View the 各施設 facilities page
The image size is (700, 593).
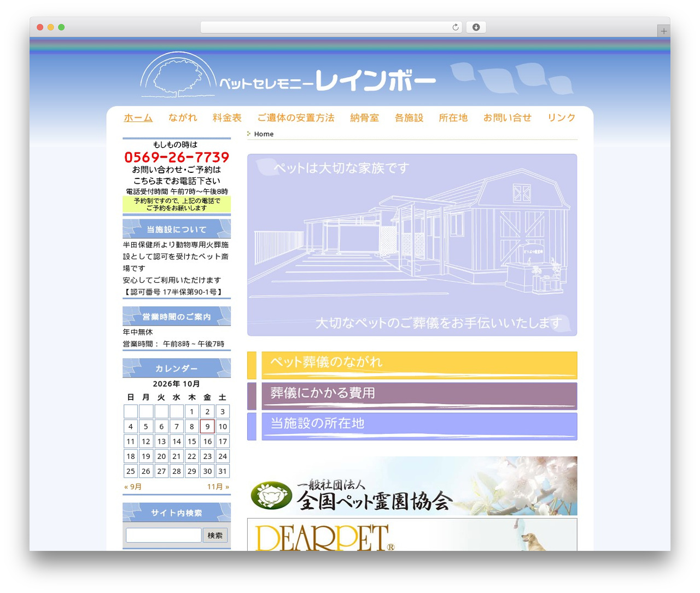coord(409,118)
